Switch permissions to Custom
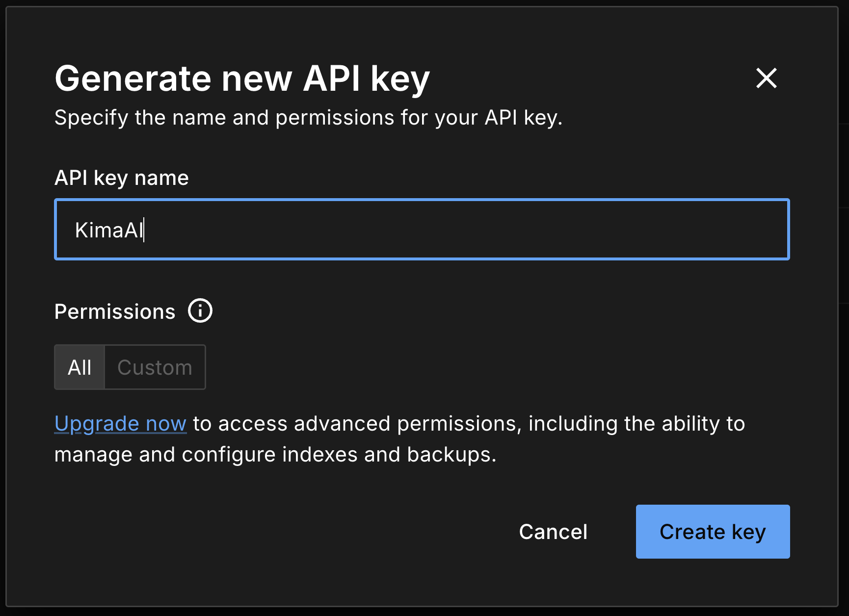 pyautogui.click(x=155, y=367)
